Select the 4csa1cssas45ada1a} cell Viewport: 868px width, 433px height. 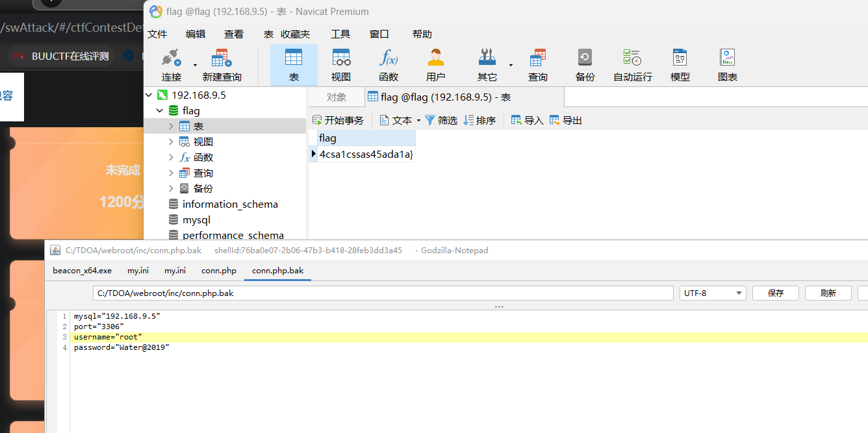(x=366, y=154)
